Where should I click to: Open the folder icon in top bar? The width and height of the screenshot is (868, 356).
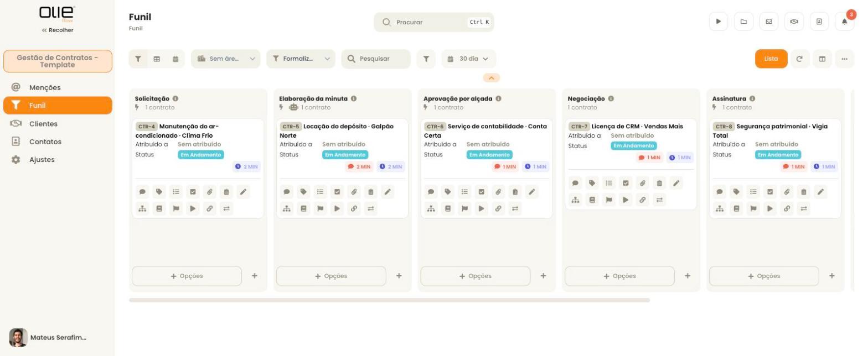pos(743,22)
